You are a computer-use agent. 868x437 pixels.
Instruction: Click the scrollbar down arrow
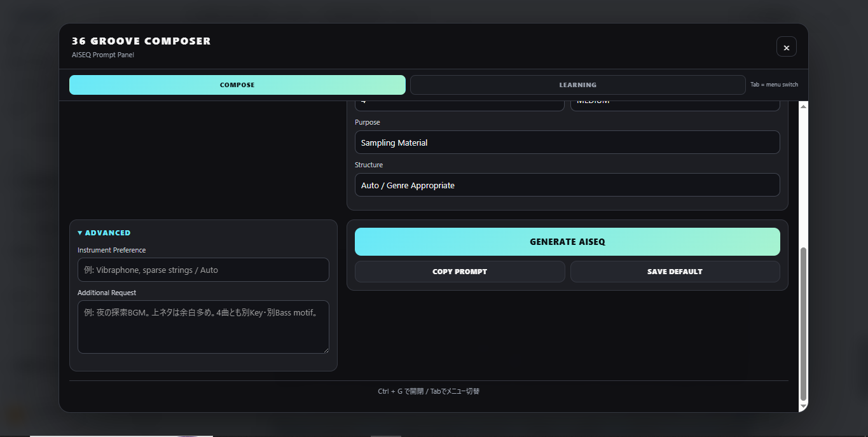point(803,406)
